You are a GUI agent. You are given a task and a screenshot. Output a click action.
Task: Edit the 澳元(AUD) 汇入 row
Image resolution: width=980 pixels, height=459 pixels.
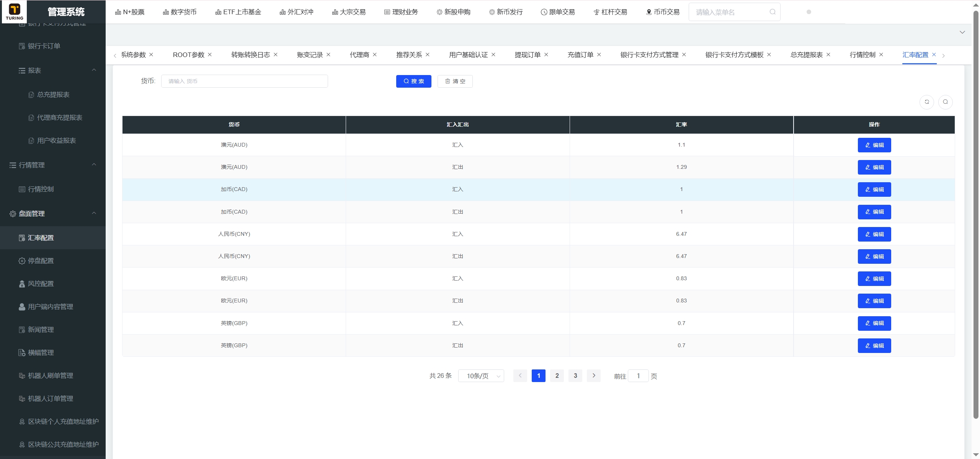874,145
